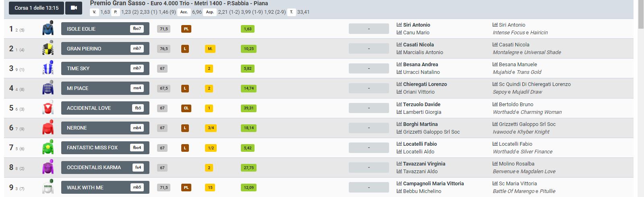Screen dimensions: 644x197
Task: Click the green silk icon of Fantastic Miss Fox
Action: coord(48,147)
